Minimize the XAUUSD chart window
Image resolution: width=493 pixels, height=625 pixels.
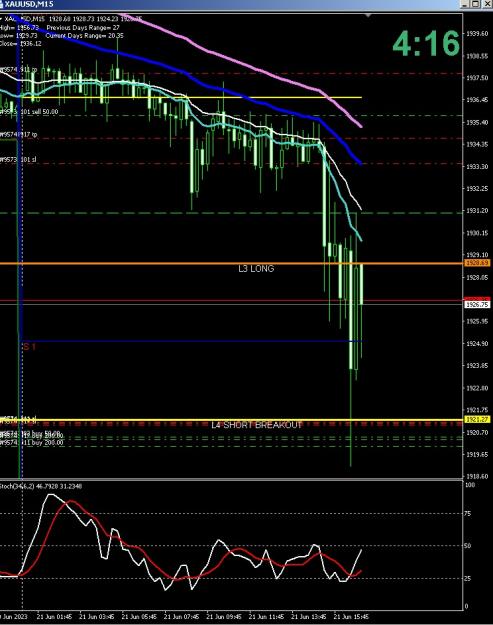click(465, 4)
